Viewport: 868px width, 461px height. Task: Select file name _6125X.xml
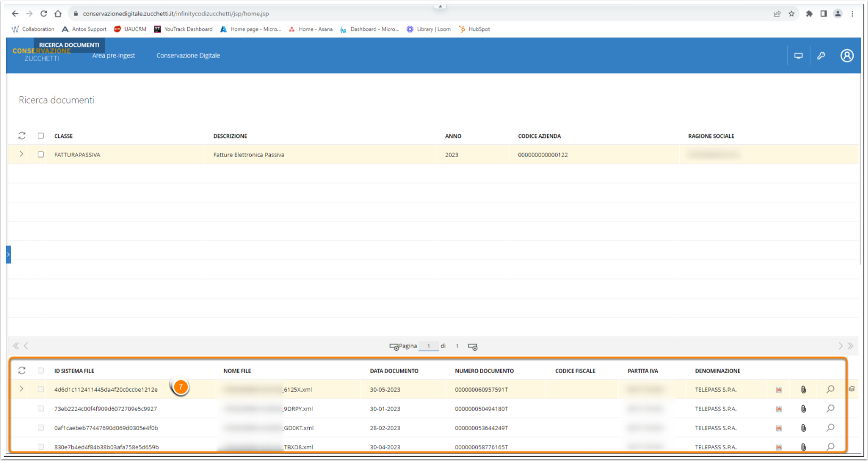pos(297,390)
